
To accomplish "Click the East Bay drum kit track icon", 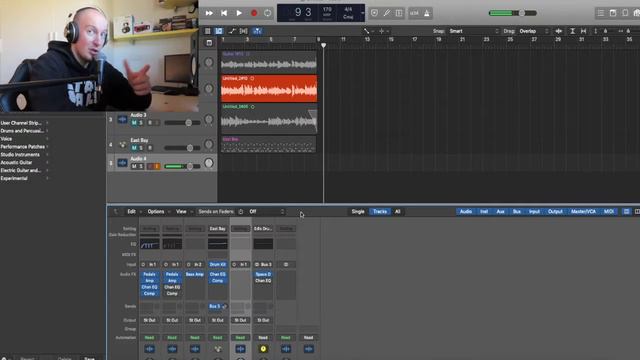I will (122, 144).
